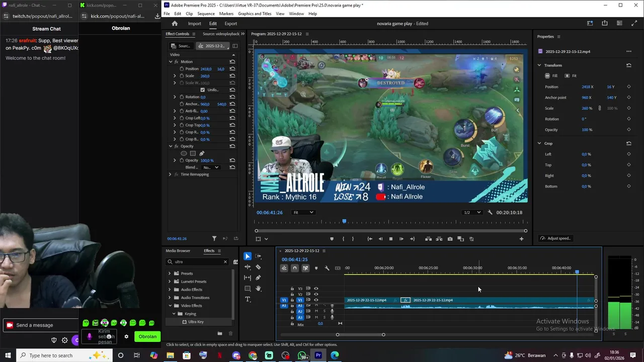Switch to the Media Browser tab

(178, 251)
